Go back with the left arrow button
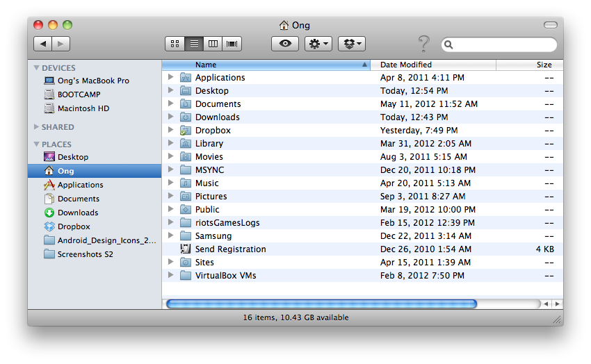The width and height of the screenshot is (591, 364). coord(42,44)
